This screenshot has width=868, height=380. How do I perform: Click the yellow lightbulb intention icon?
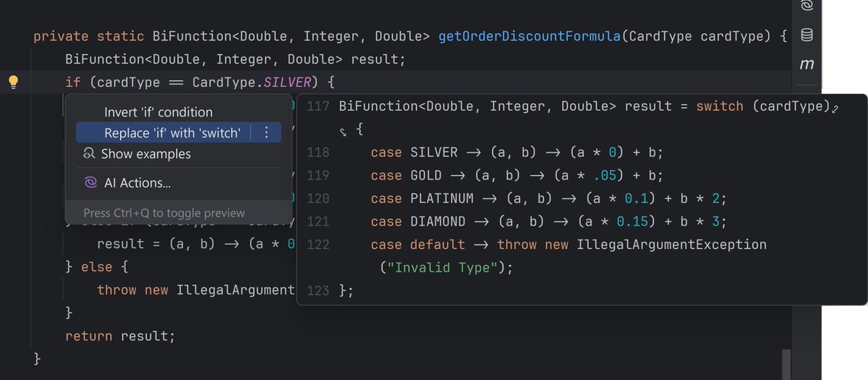12,82
